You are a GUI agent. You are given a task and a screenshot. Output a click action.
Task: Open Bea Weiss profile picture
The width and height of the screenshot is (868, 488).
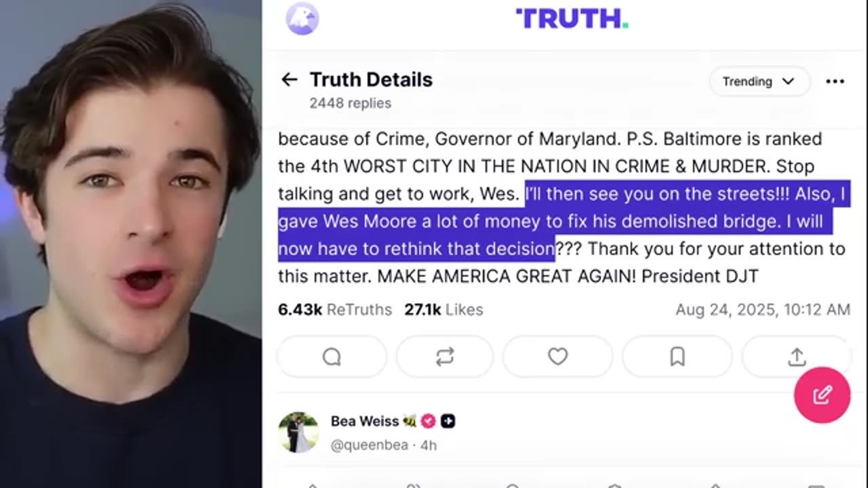coord(298,432)
